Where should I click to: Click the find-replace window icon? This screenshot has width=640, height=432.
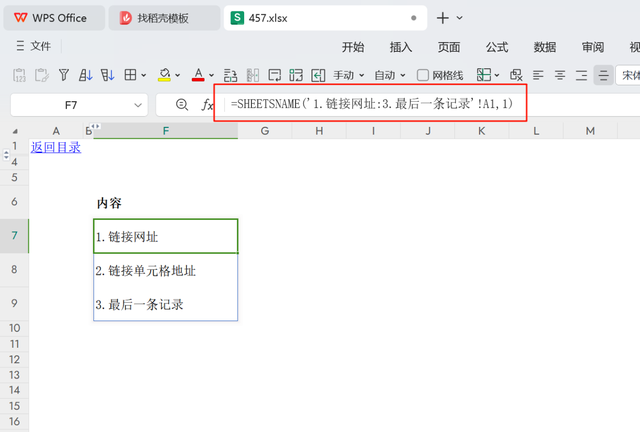click(x=516, y=75)
